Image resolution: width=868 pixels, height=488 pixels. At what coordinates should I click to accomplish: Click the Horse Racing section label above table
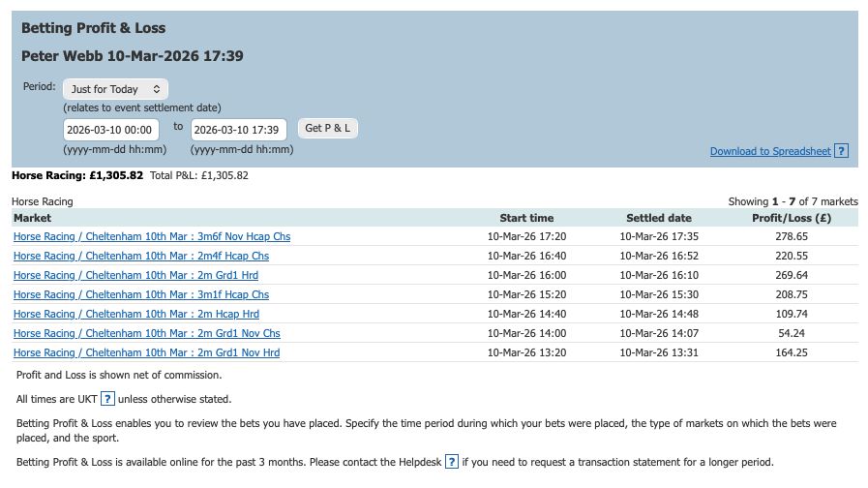click(42, 201)
